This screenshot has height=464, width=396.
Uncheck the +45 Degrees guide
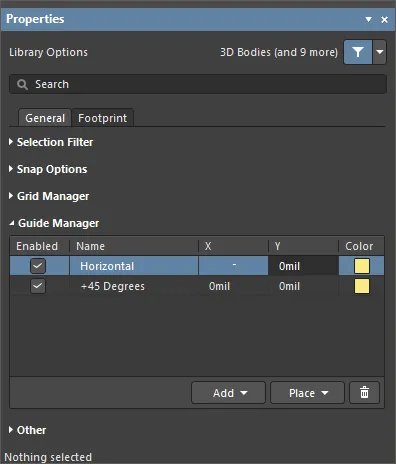(38, 286)
